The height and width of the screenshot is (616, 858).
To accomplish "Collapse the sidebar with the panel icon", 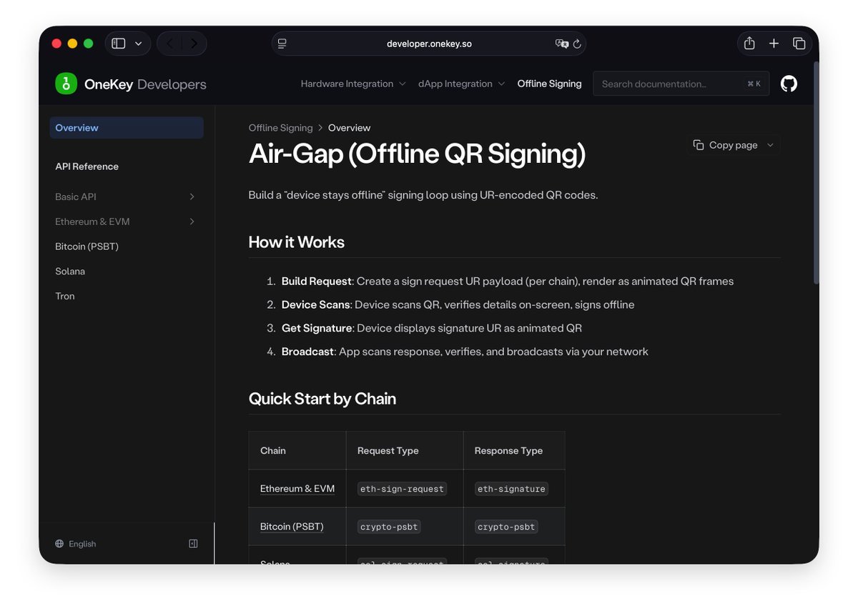I will coord(193,544).
